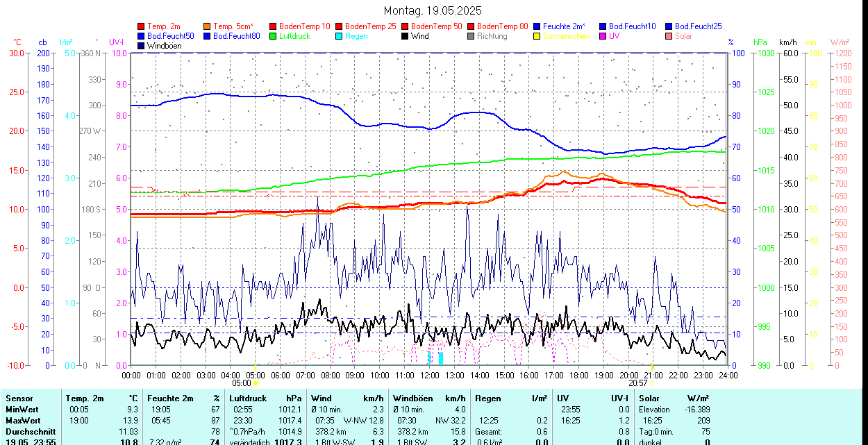This screenshot has width=868, height=445.
Task: Select the Luftdruck column header in table
Action: [248, 398]
